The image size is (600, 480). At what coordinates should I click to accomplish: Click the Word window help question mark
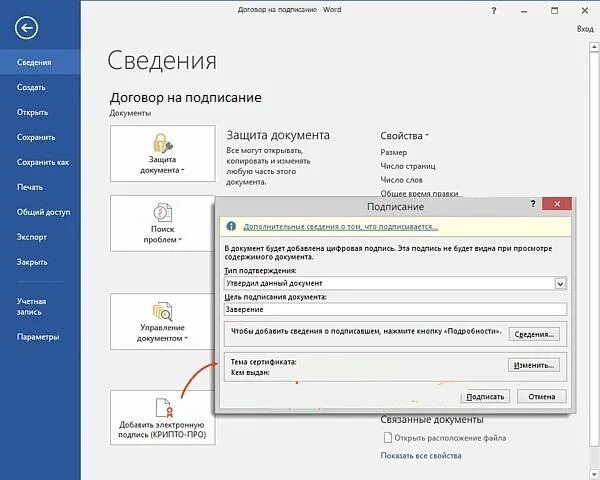(x=494, y=11)
